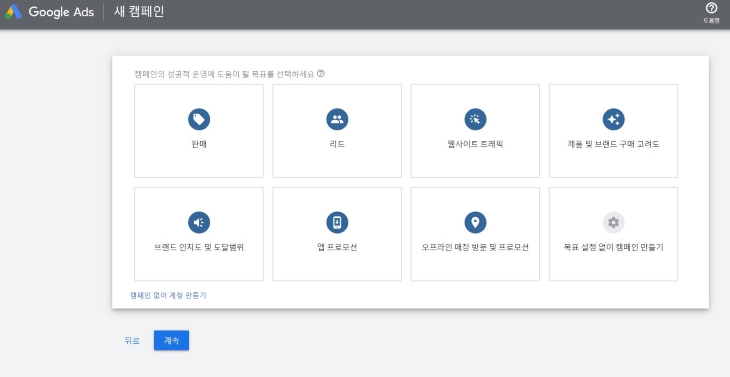Click the help tooltip icon beside goal heading
The width and height of the screenshot is (730, 377).
[320, 74]
